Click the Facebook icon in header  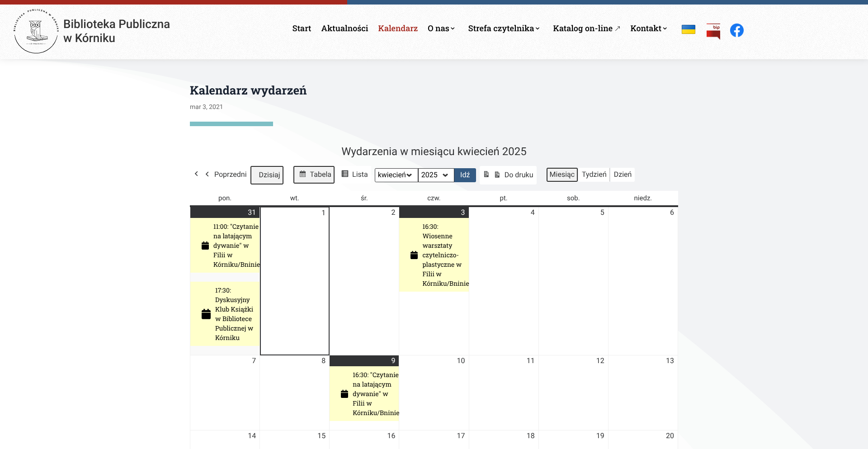(x=736, y=30)
